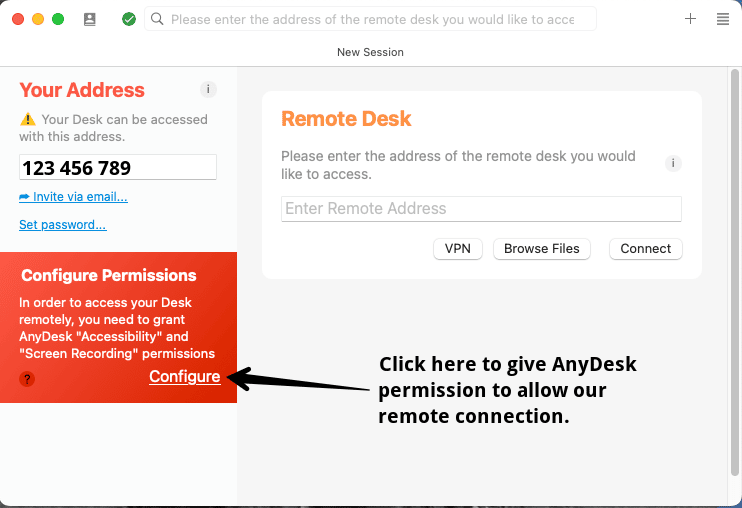
Task: Click the vertical scrollbar on right edge
Action: (734, 272)
